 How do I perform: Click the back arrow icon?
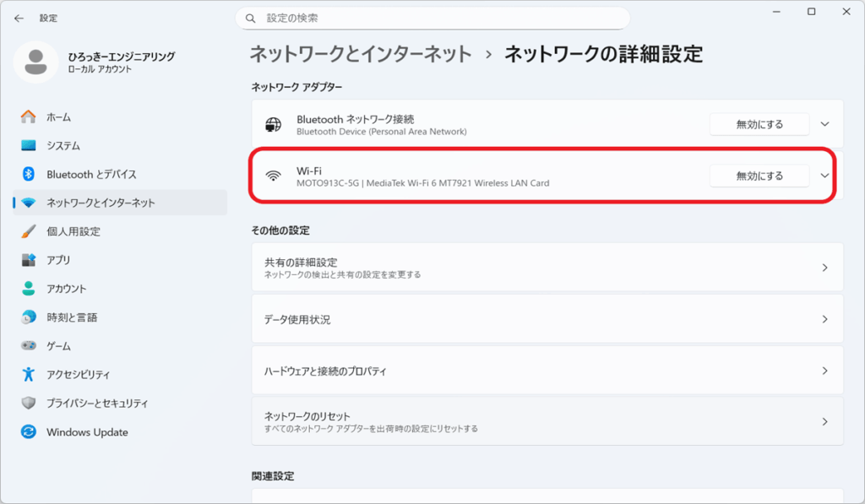pos(19,19)
